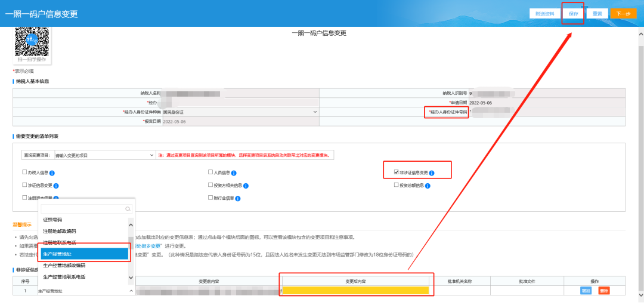
Task: Click info icon next to 人员信息
Action: coord(234,172)
